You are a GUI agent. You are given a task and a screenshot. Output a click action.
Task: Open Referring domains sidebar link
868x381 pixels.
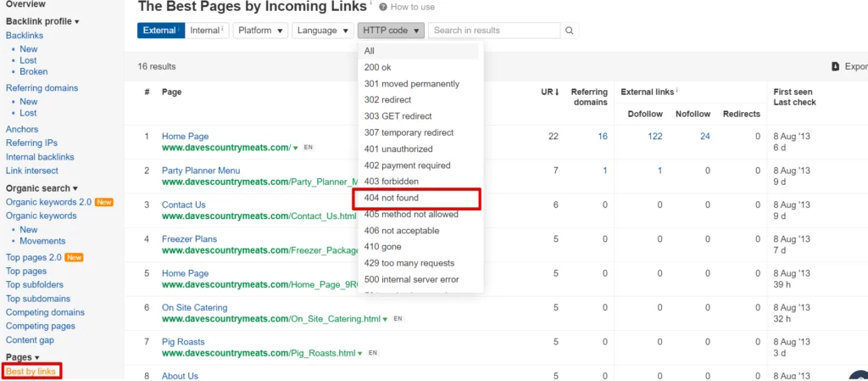pos(42,88)
